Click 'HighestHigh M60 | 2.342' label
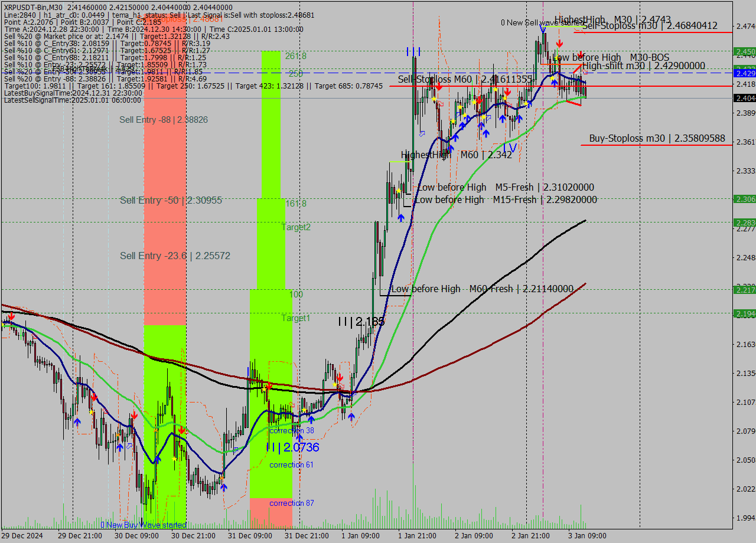Screen dimensions: 756x543 (x=457, y=155)
